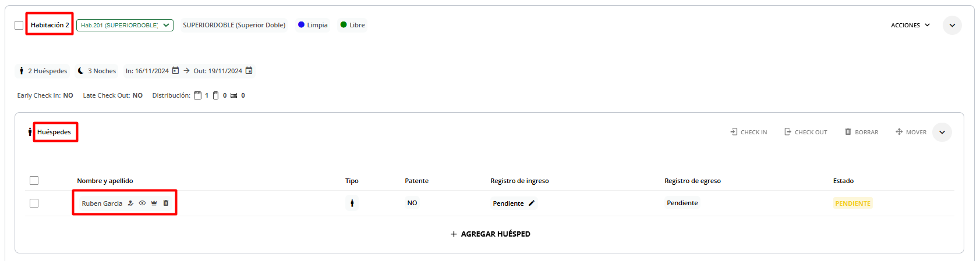Open the ACCIONES dropdown menu

click(910, 25)
